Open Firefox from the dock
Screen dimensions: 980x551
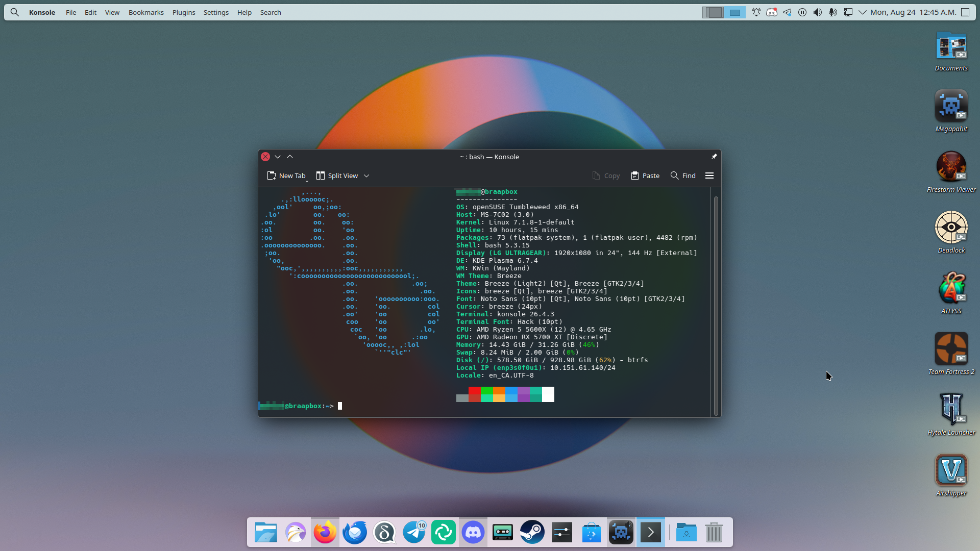(325, 533)
